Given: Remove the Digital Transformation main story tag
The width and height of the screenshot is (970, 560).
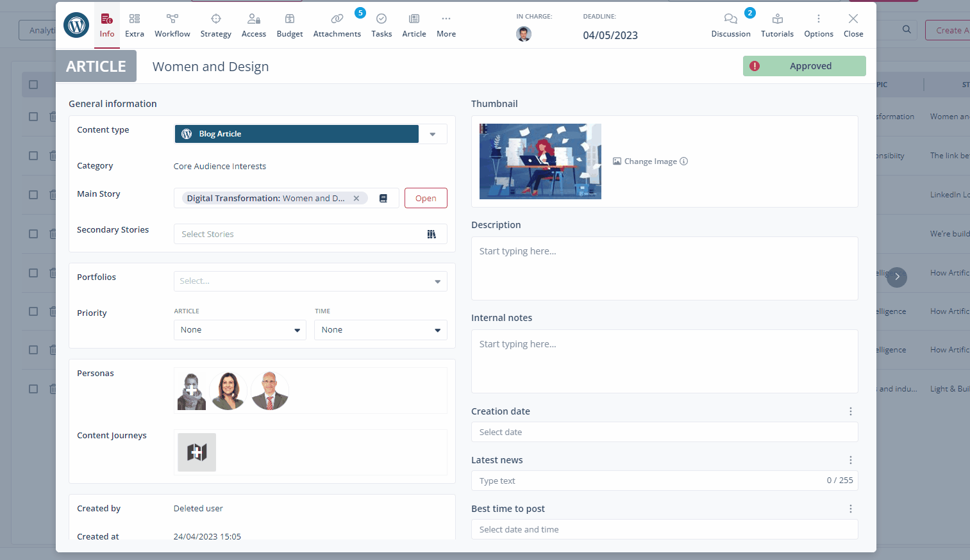Looking at the screenshot, I should point(356,199).
